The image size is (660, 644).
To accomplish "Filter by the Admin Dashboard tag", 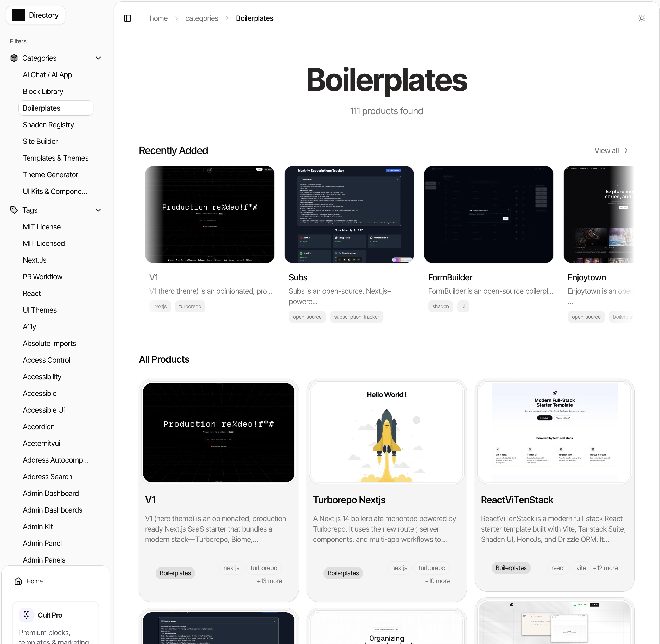I will 51,493.
